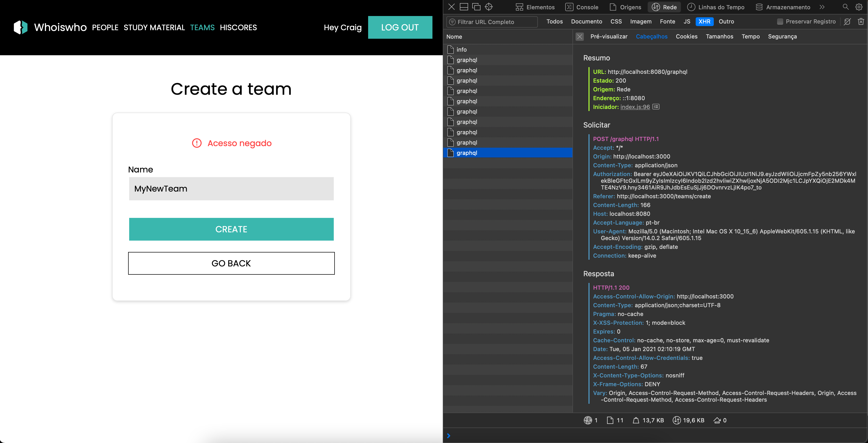Viewport: 868px width, 443px height.
Task: Open the Armazenamento tab
Action: coord(782,7)
